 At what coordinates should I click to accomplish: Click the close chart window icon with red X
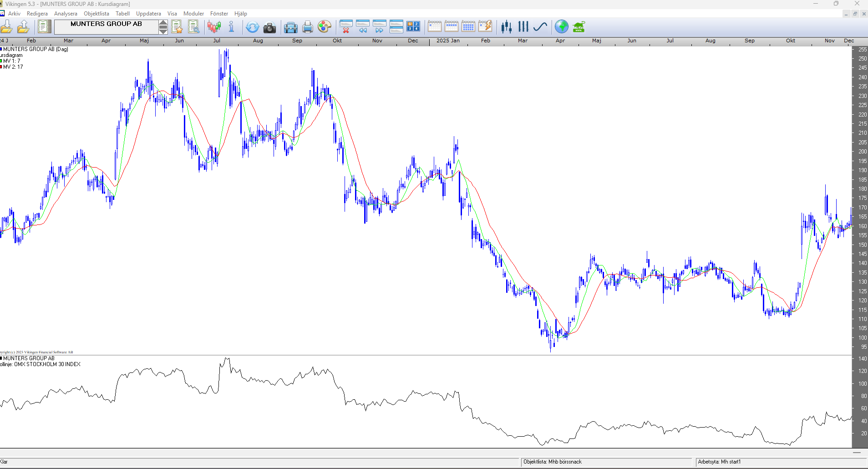pos(346,27)
